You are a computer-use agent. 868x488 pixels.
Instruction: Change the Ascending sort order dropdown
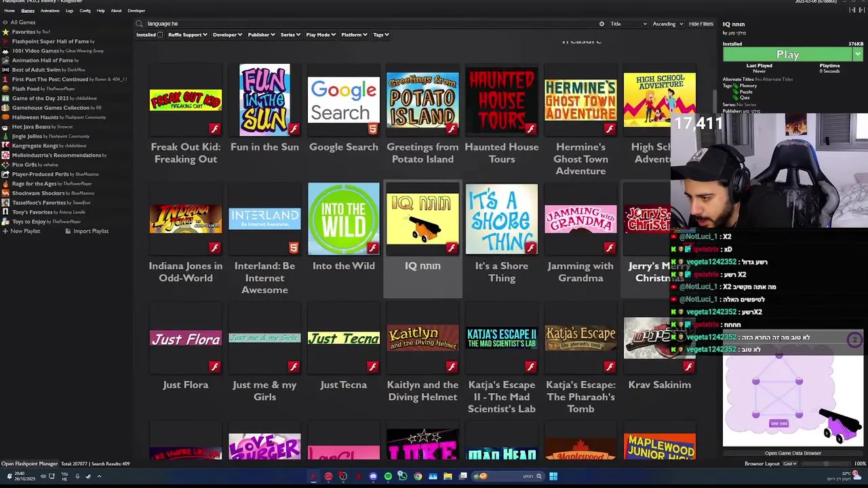pyautogui.click(x=668, y=24)
